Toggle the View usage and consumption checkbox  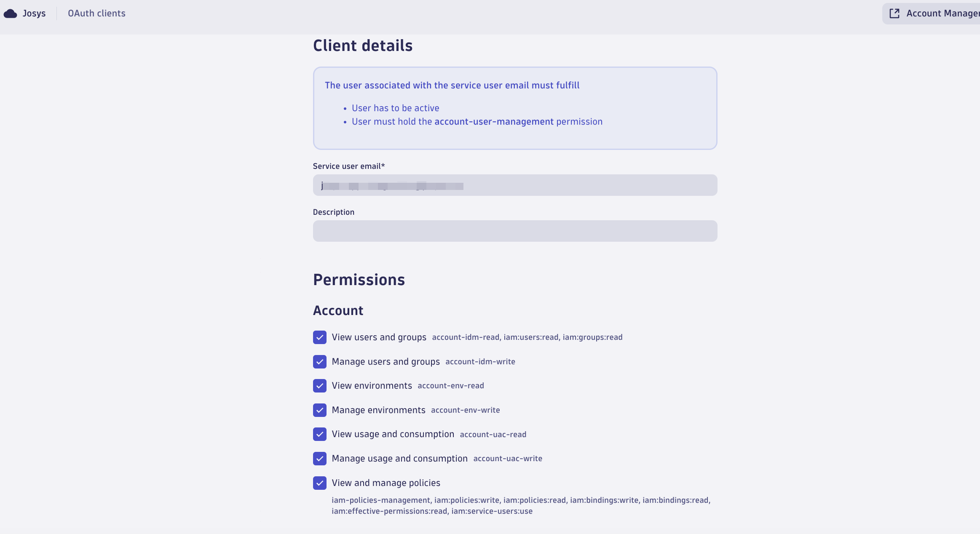(x=320, y=434)
